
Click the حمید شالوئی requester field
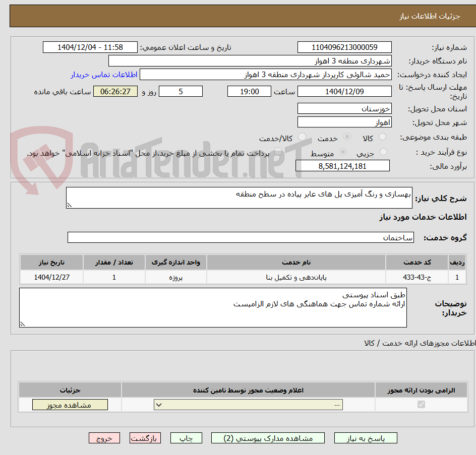click(266, 75)
